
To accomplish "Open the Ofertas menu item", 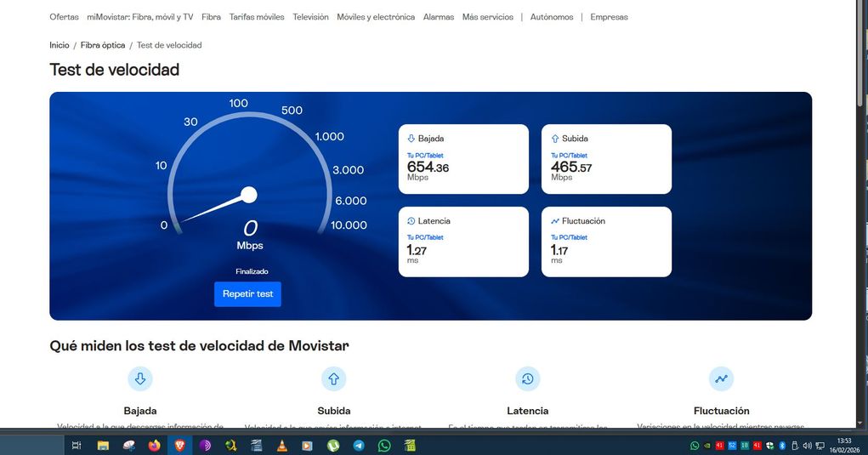I will coord(64,17).
